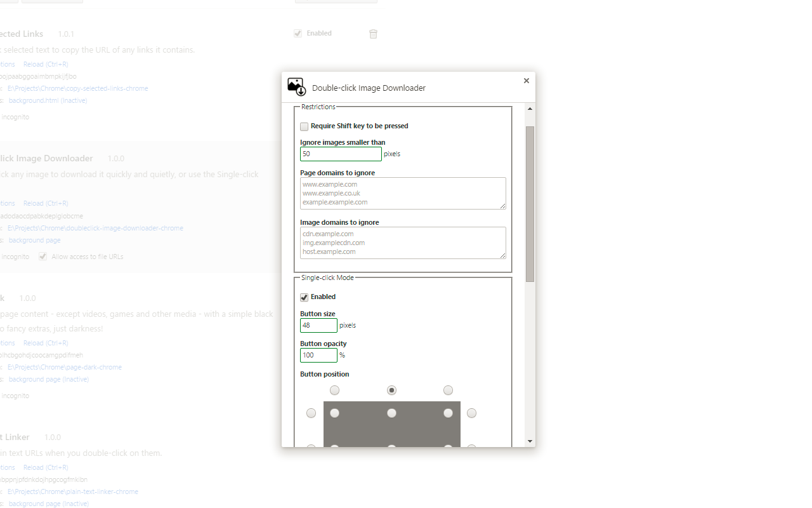Image resolution: width=812 pixels, height=508 pixels.
Task: Toggle Allow access to file URLs checkbox
Action: (43, 257)
